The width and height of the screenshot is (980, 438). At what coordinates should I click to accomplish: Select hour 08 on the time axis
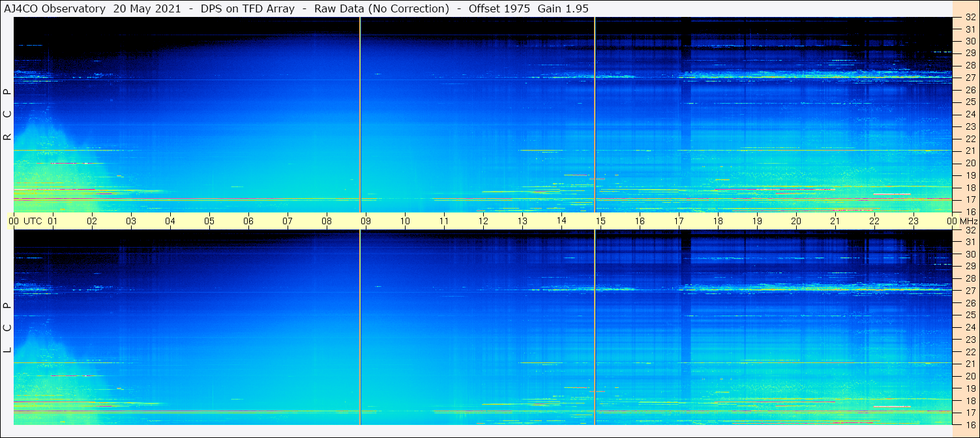click(327, 221)
